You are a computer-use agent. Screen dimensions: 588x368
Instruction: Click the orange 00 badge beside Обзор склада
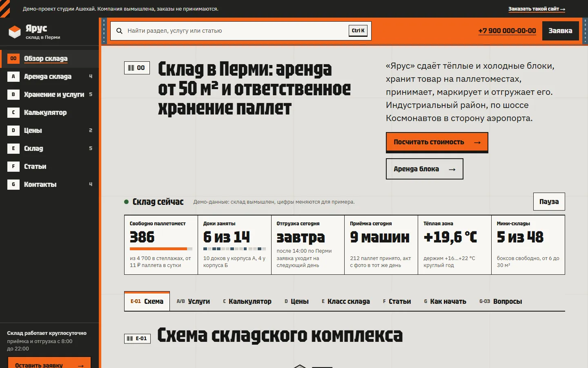(13, 58)
